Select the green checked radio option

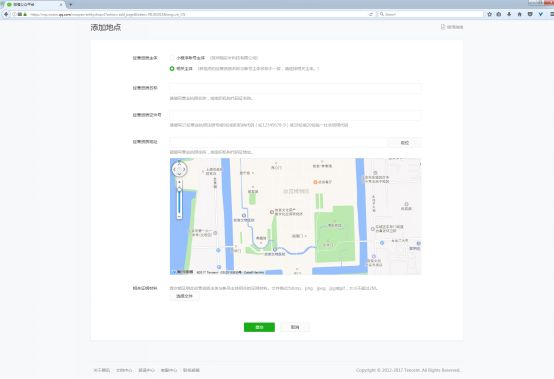172,69
